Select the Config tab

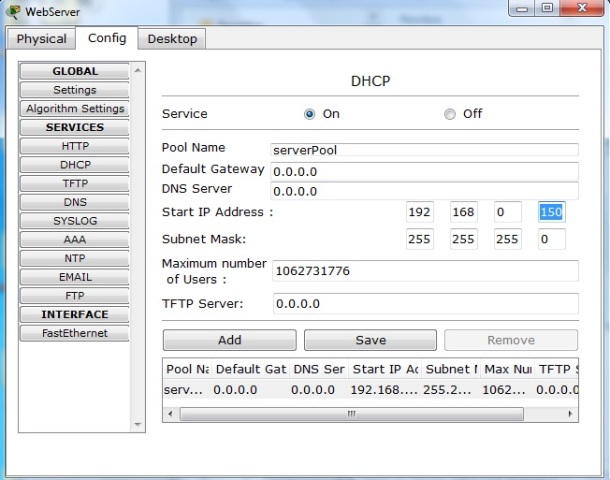(x=107, y=38)
